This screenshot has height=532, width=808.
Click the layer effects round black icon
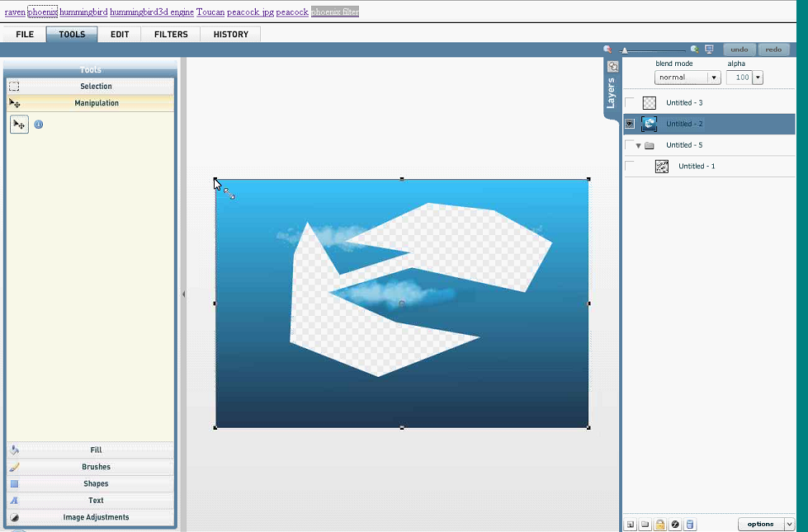[x=675, y=525]
